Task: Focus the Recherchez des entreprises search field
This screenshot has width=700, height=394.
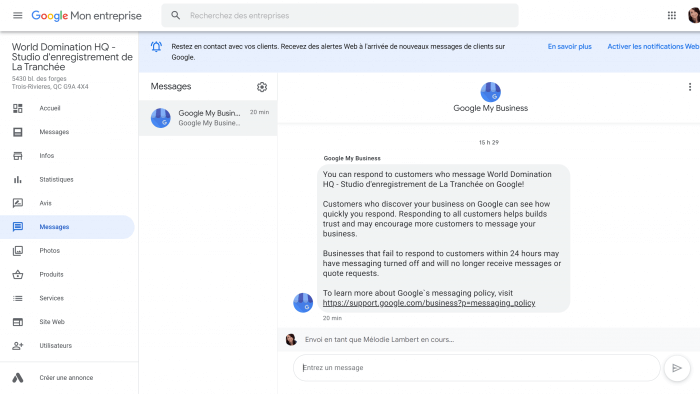Action: point(339,16)
